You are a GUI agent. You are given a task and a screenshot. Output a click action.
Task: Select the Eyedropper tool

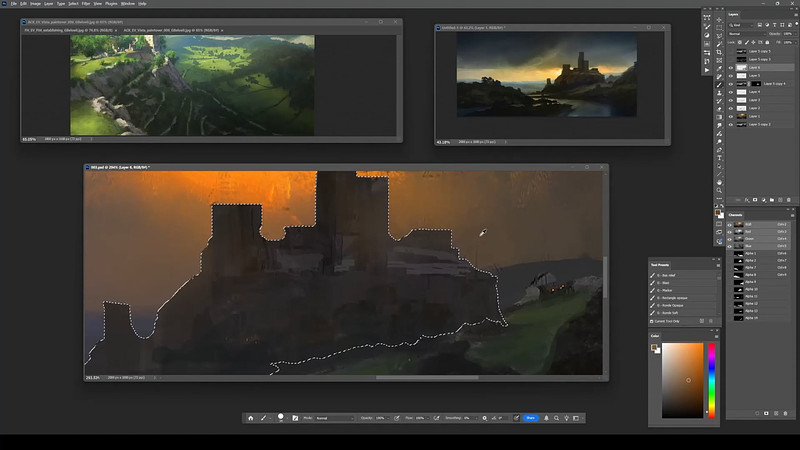point(719,68)
